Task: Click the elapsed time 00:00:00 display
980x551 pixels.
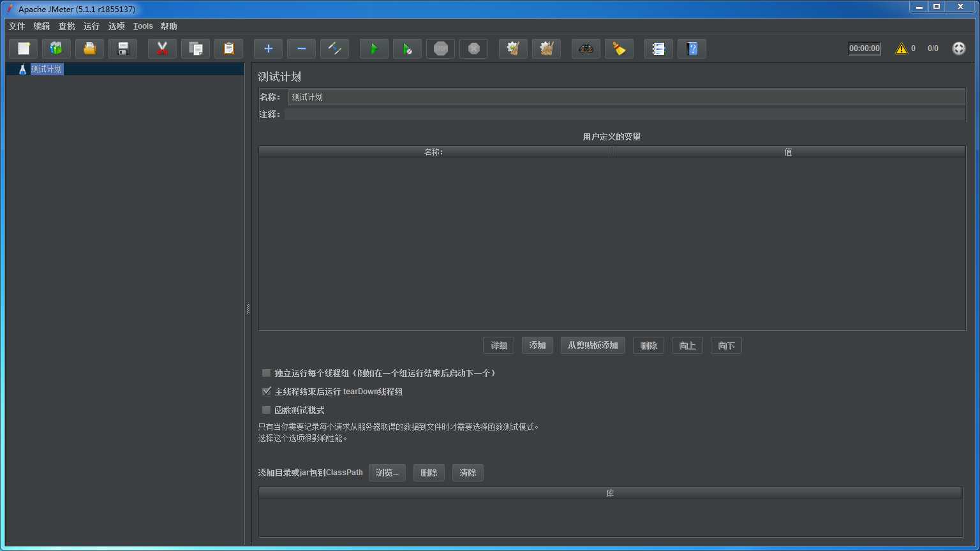Action: 865,48
